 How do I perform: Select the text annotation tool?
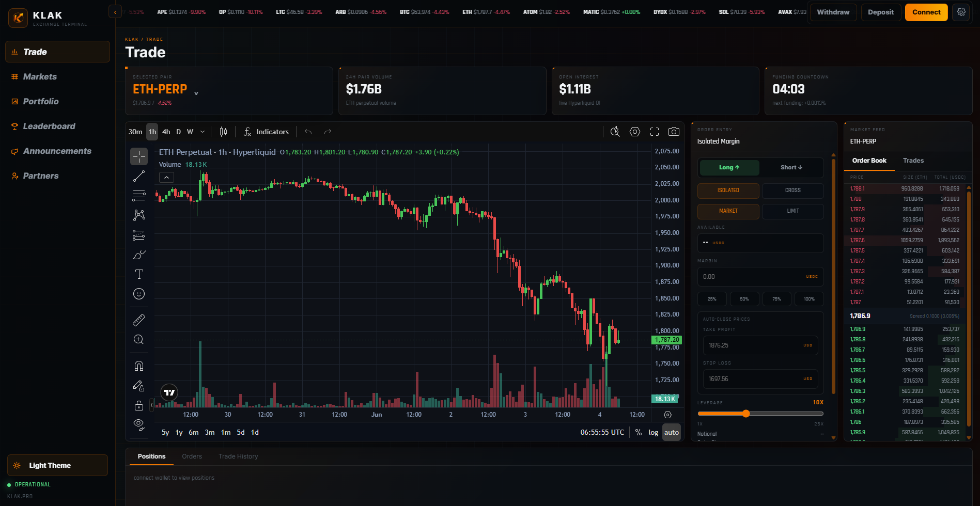coord(139,274)
